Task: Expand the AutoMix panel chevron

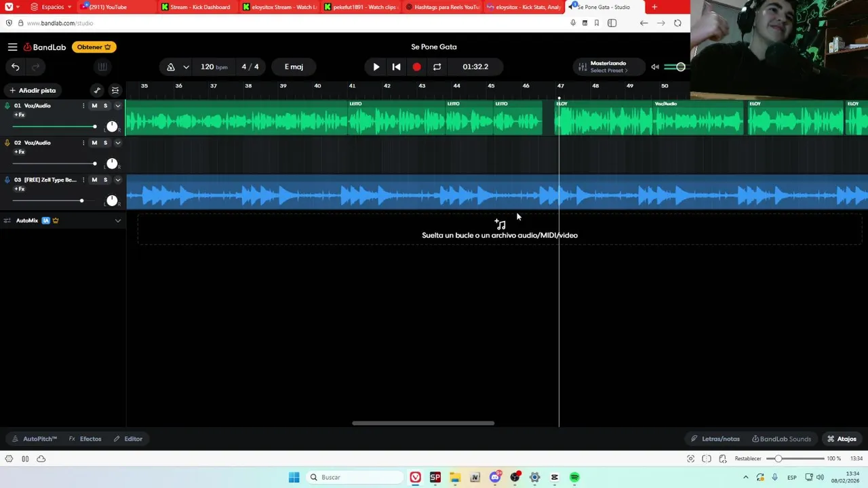Action: [117, 220]
